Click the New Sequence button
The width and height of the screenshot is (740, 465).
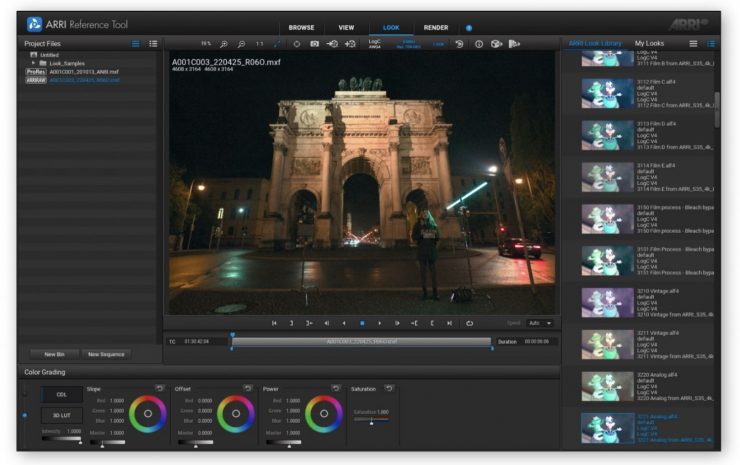pyautogui.click(x=106, y=354)
